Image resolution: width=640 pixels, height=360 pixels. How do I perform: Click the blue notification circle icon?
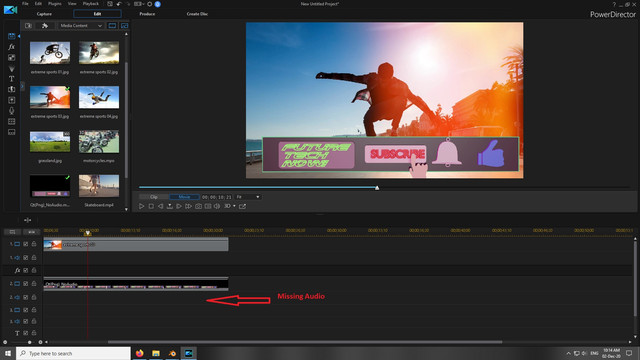tap(158, 4)
